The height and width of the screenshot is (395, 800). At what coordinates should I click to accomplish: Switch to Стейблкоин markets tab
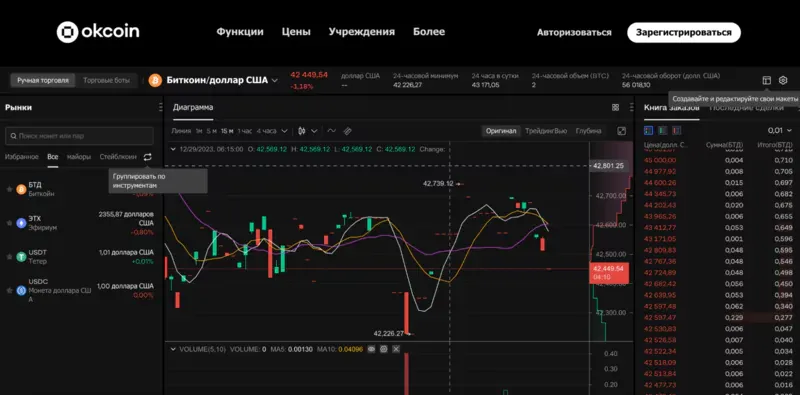(x=118, y=157)
